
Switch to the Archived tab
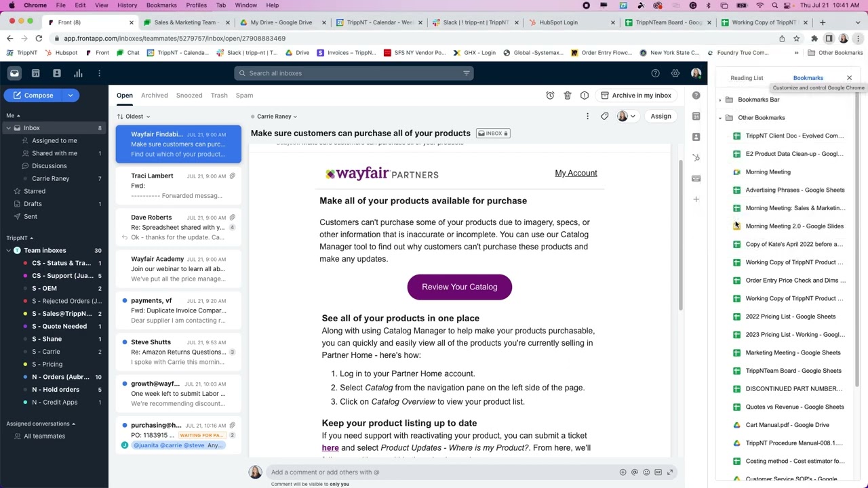[x=155, y=96]
